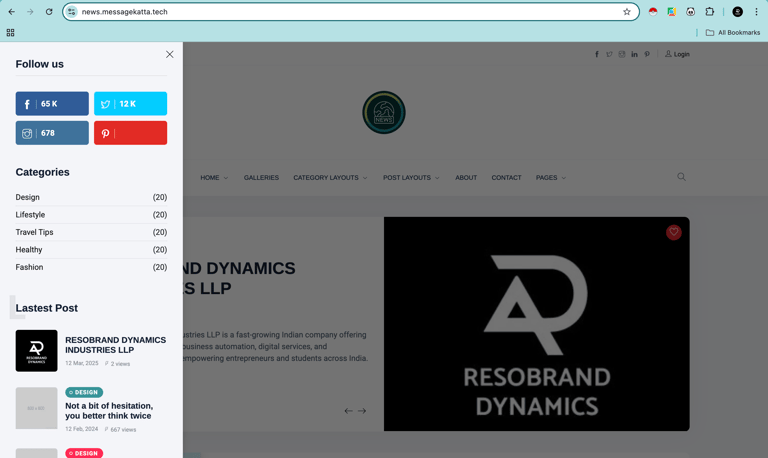Image resolution: width=768 pixels, height=458 pixels.
Task: Expand the PAGES dropdown
Action: coord(551,177)
